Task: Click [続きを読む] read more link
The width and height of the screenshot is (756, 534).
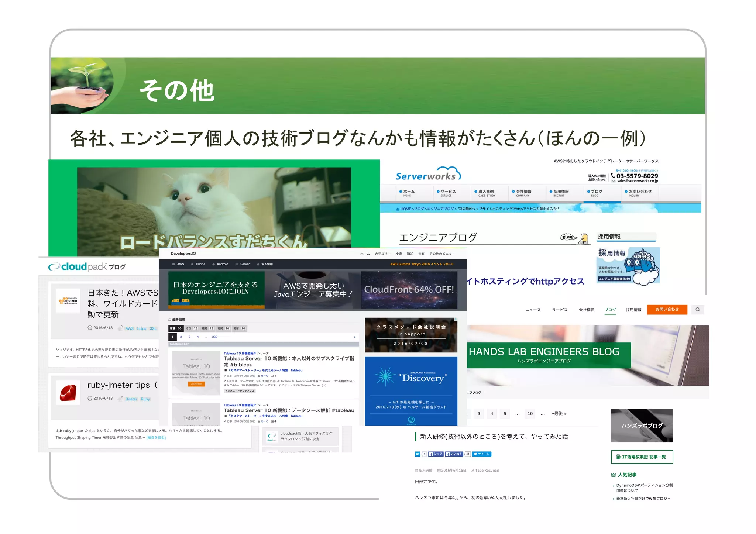Action: pos(156,438)
